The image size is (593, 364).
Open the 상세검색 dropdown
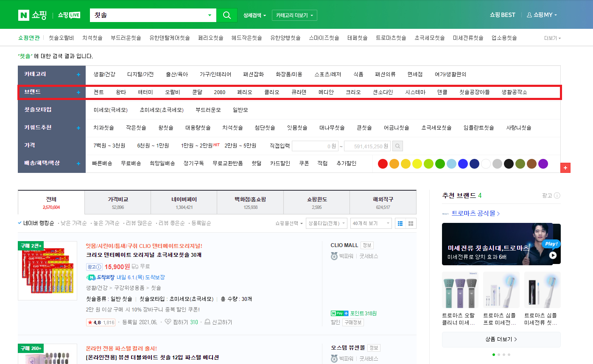click(x=255, y=15)
